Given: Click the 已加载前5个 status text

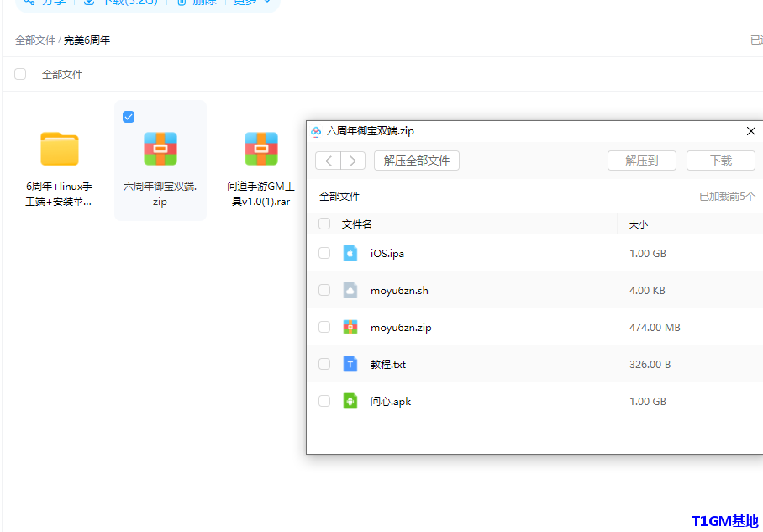Looking at the screenshot, I should click(x=727, y=196).
